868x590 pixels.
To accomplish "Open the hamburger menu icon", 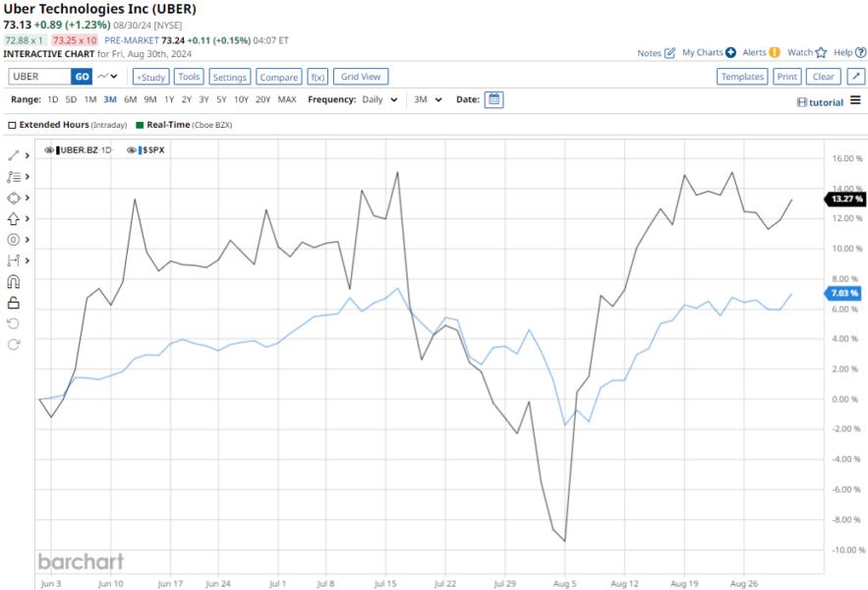I will pos(856,100).
